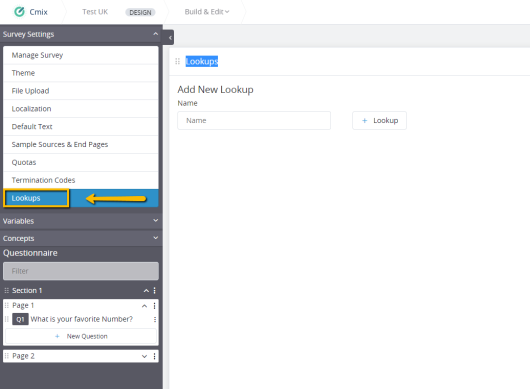This screenshot has width=530, height=389.
Task: Select Page 2 in questionnaire tree
Action: click(23, 356)
